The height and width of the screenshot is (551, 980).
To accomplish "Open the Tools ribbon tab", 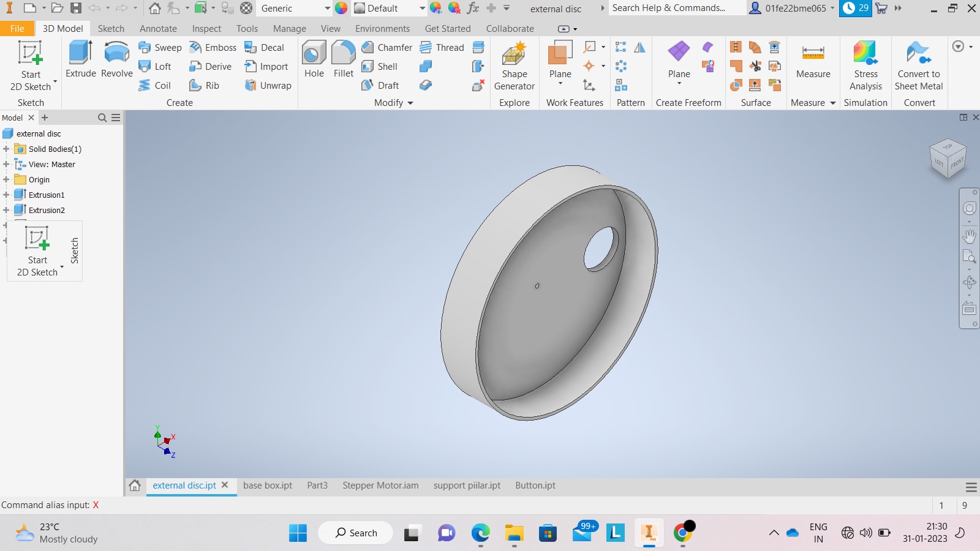I will coord(247,28).
